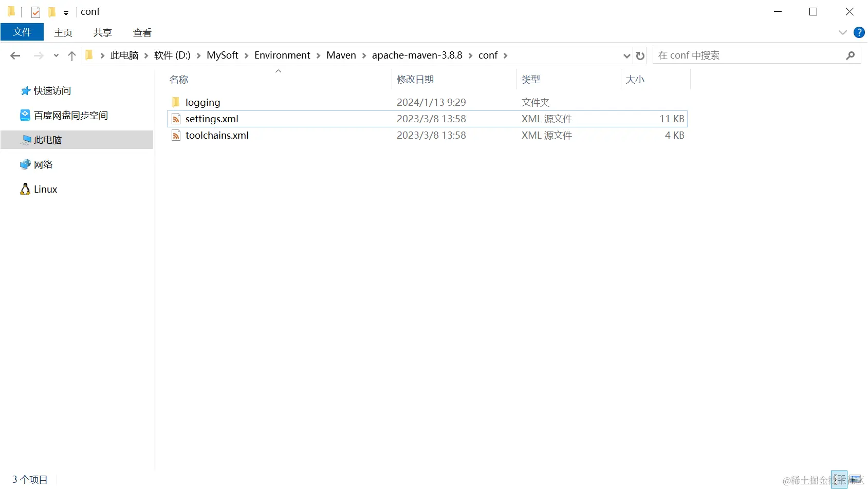This screenshot has width=868, height=489.
Task: Open the 文件 menu tab
Action: (x=22, y=32)
